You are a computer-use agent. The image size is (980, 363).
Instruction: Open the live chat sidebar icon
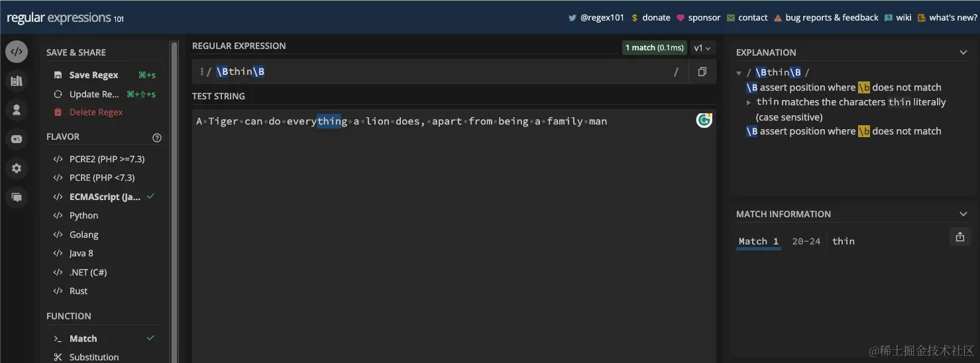(17, 197)
